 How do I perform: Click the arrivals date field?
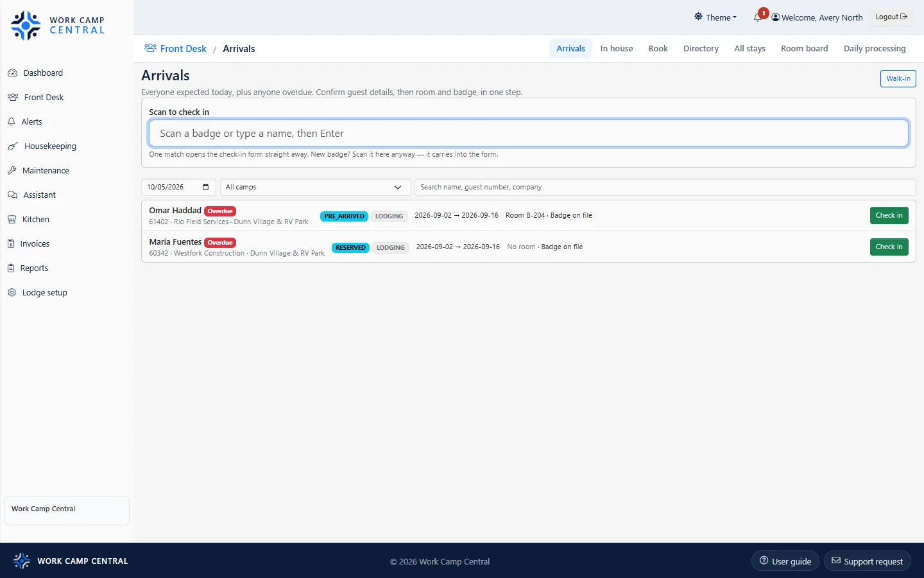[x=178, y=187]
